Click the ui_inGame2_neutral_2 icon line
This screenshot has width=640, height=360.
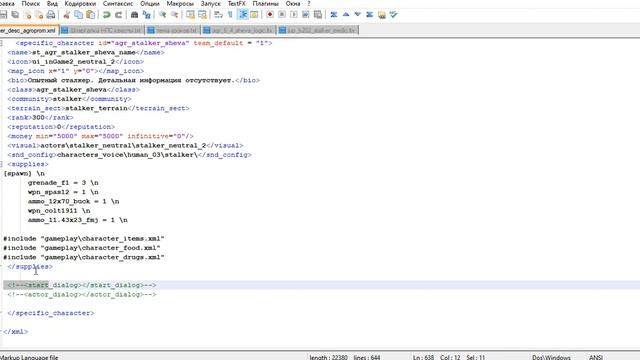[76, 62]
